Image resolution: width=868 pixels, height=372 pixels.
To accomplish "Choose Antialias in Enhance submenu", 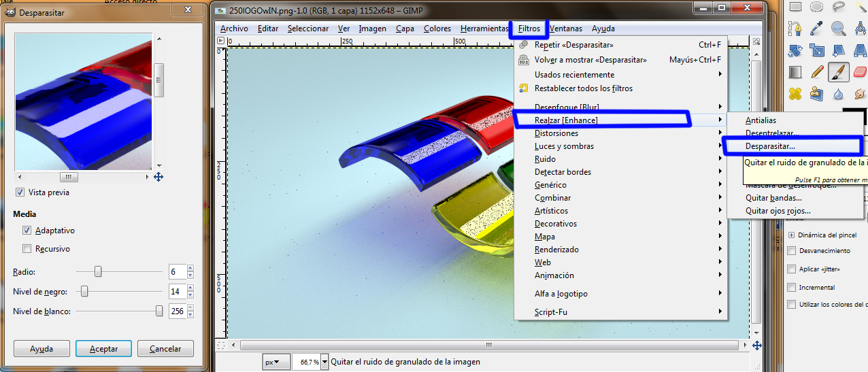I will (x=796, y=120).
